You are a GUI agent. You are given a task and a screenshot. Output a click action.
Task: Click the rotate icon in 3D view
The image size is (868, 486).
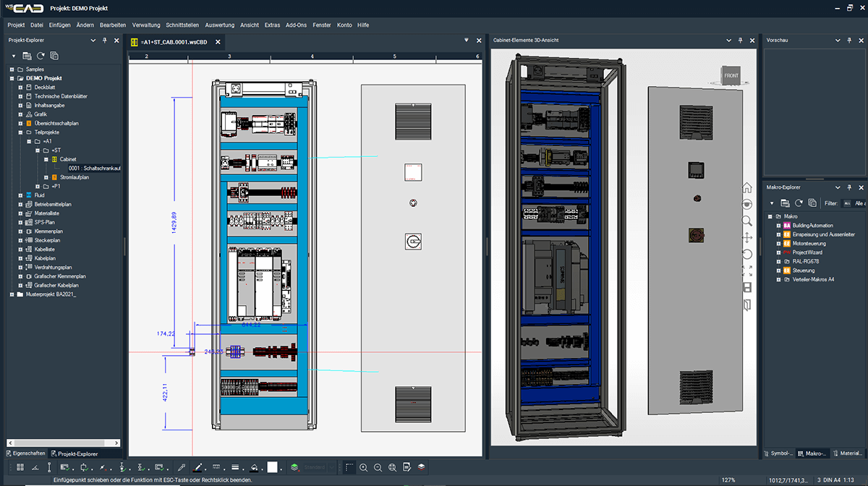(747, 254)
